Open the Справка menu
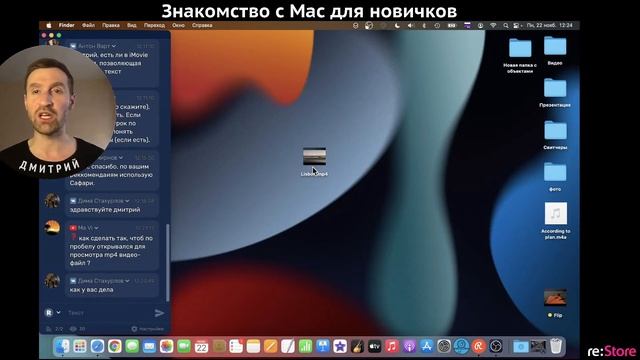The image size is (640, 360). [x=202, y=25]
